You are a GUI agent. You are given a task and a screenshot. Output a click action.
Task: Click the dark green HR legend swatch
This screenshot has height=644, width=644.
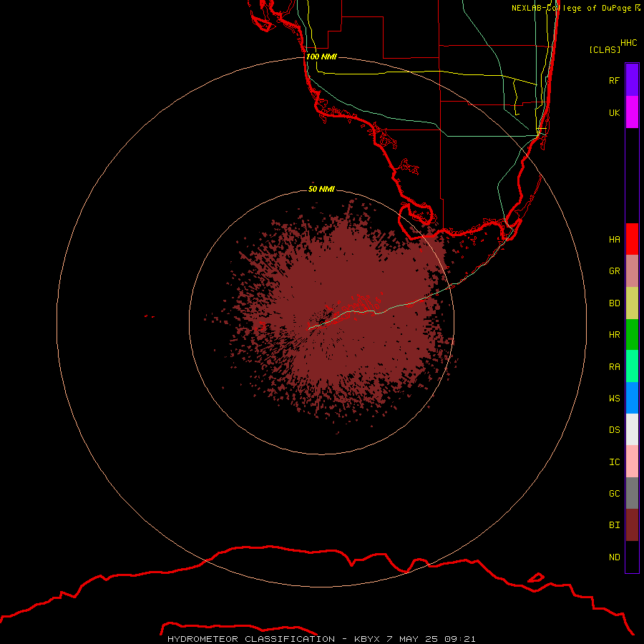(632, 335)
